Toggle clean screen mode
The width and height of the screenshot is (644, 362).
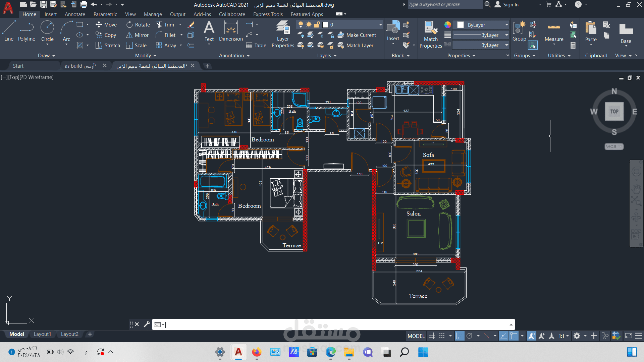pyautogui.click(x=629, y=336)
